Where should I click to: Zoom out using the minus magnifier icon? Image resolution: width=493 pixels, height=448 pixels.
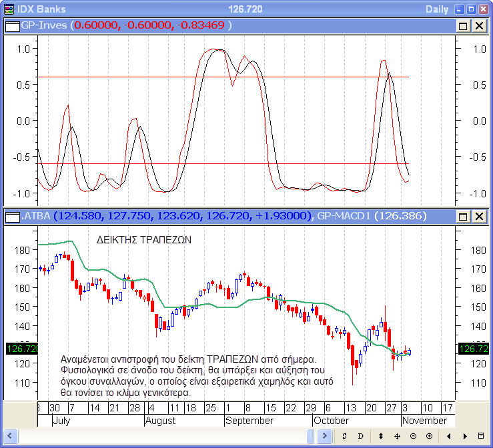click(413, 436)
